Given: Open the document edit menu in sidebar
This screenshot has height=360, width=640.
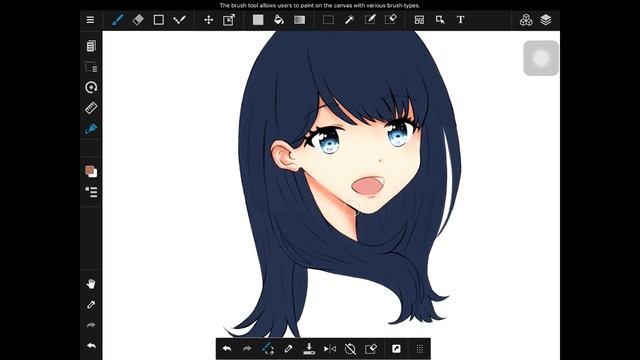Looking at the screenshot, I should click(91, 46).
